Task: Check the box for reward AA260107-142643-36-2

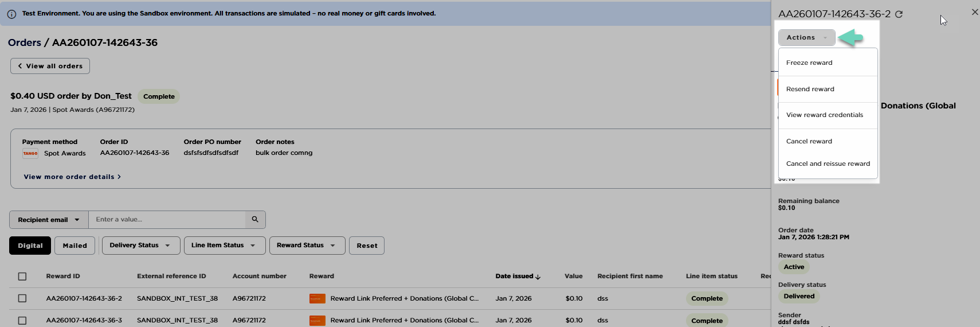Action: coord(22,298)
